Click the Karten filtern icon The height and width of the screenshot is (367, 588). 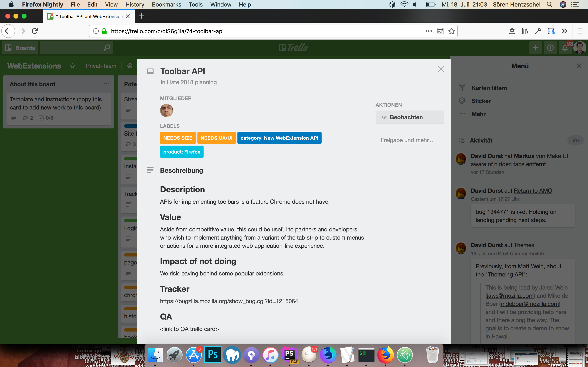462,88
